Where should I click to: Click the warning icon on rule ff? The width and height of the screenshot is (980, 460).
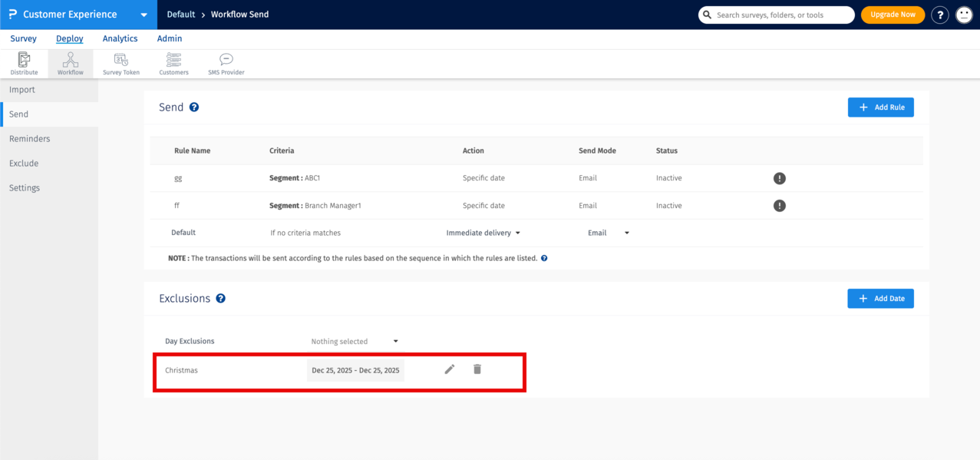pos(780,206)
